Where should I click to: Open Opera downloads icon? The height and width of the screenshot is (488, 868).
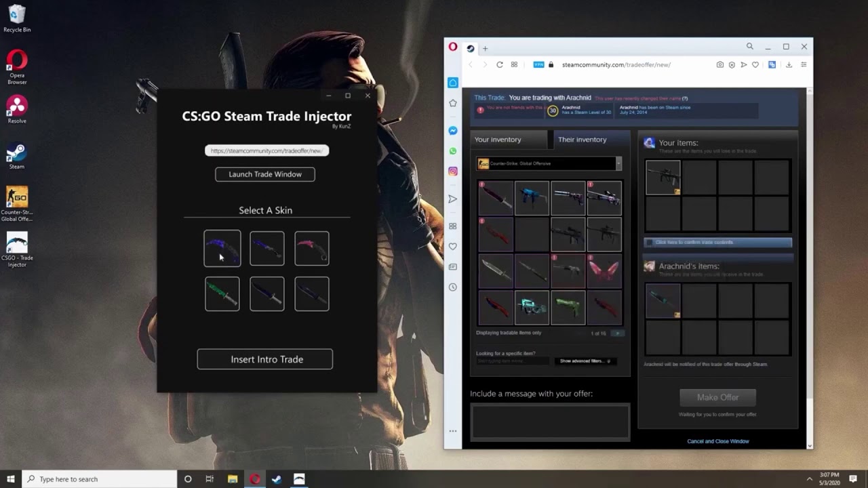[789, 64]
